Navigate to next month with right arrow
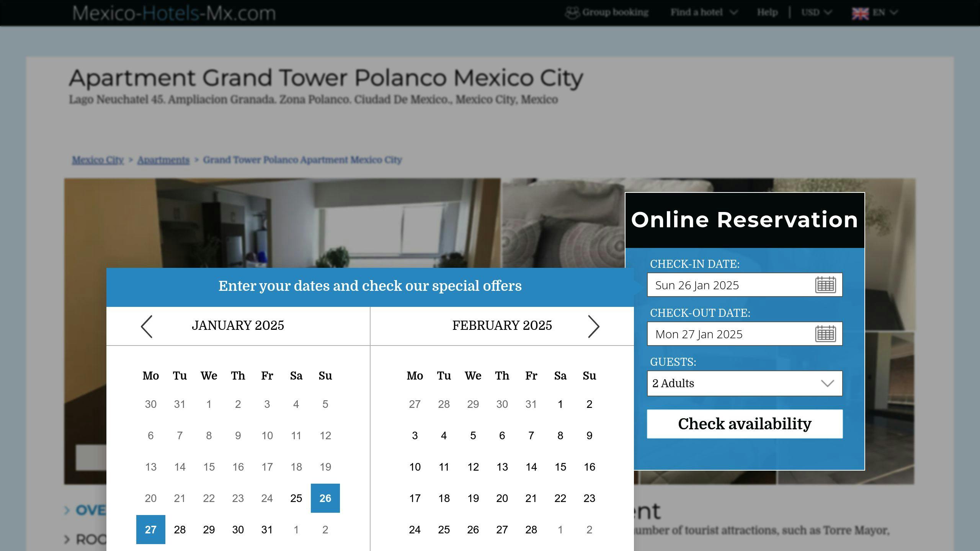Viewport: 980px width, 551px height. click(595, 326)
